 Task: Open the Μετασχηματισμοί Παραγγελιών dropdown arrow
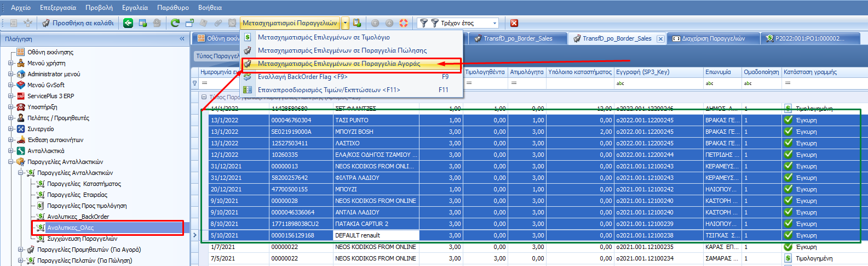pyautogui.click(x=345, y=23)
